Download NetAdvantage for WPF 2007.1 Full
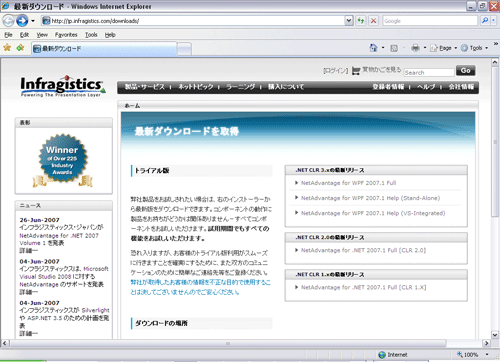 (x=348, y=183)
